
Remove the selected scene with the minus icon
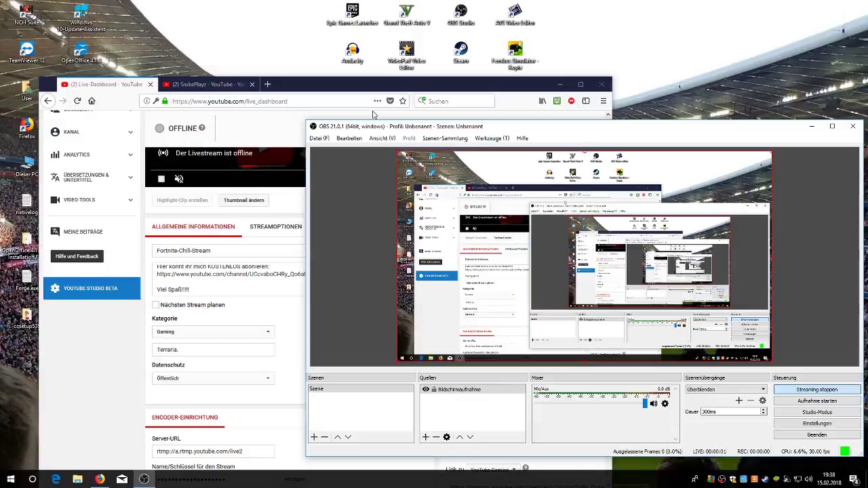324,437
